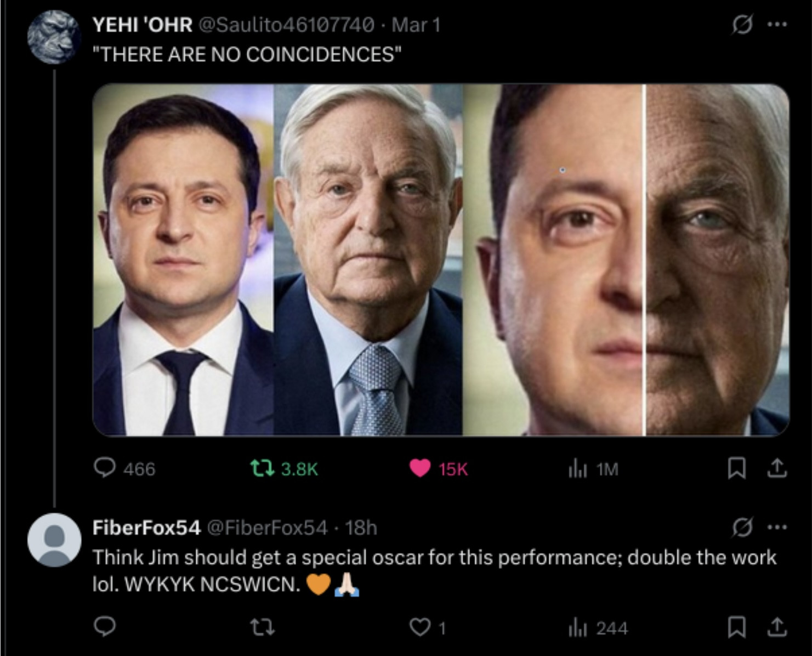The height and width of the screenshot is (656, 812).
Task: Open the attached image in the post
Action: click(441, 259)
